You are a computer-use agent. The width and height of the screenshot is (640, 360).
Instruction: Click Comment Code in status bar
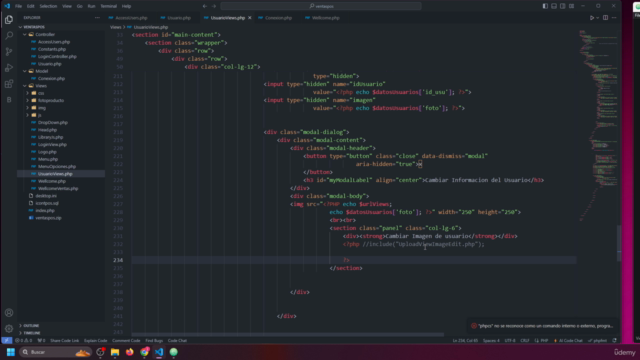126,340
